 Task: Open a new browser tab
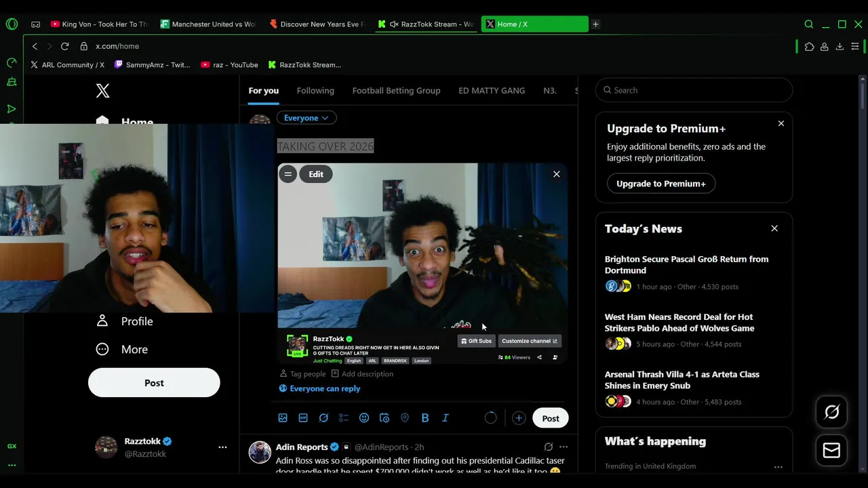(x=595, y=24)
